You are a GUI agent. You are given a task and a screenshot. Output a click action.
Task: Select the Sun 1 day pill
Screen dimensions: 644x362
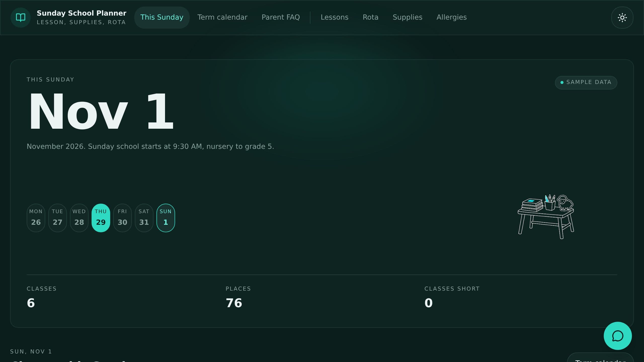tap(166, 218)
